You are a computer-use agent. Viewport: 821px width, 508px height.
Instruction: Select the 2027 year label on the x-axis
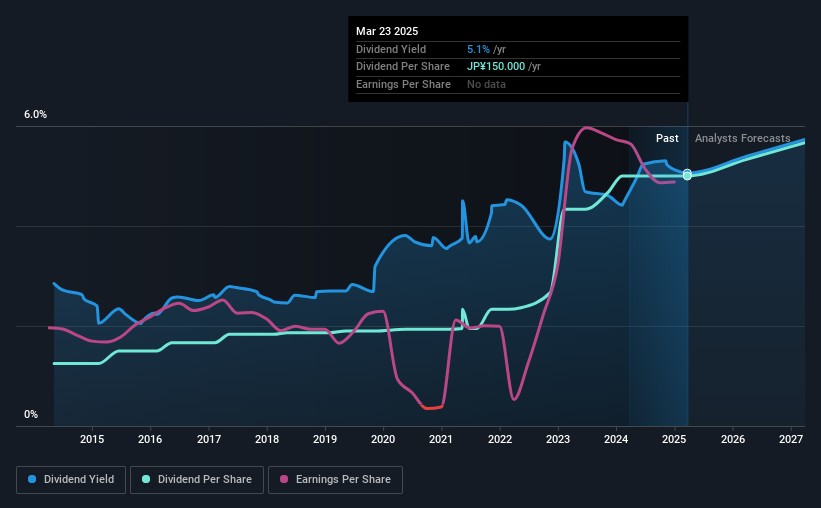[x=791, y=439]
